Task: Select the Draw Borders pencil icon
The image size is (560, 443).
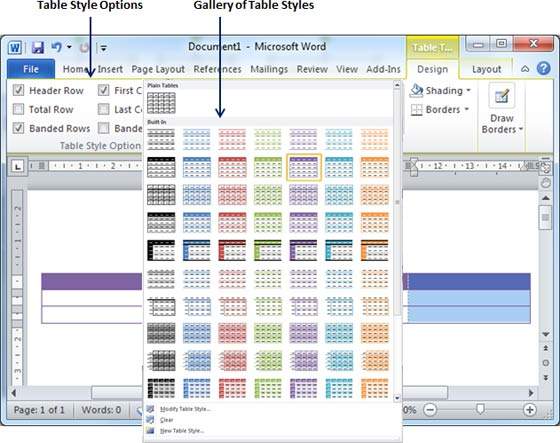Action: tap(502, 96)
